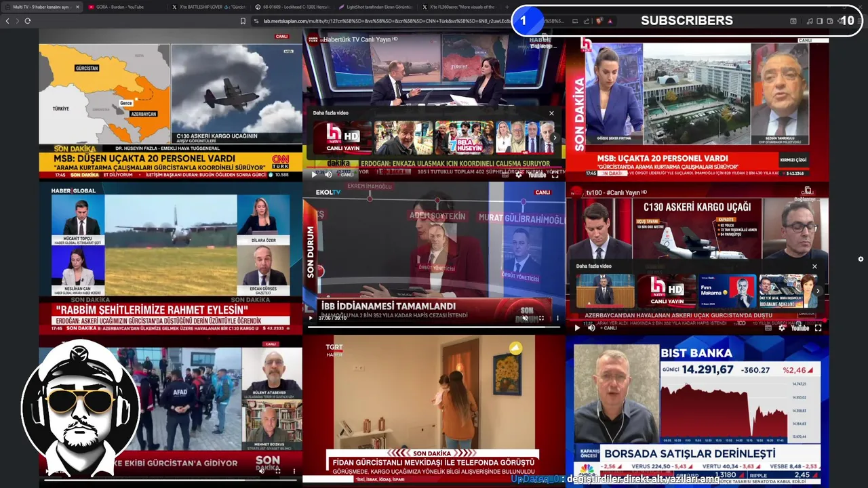This screenshot has height=488, width=868.
Task: Play the tv100 live stream
Action: pos(577,327)
